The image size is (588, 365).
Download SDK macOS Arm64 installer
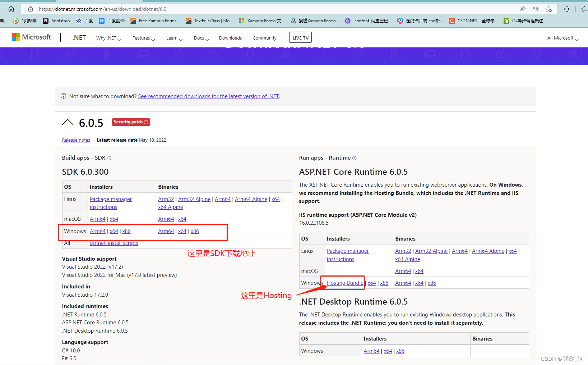(98, 219)
